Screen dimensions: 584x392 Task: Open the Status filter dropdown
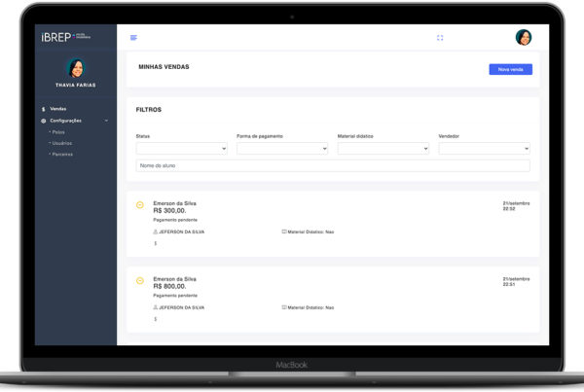[181, 149]
